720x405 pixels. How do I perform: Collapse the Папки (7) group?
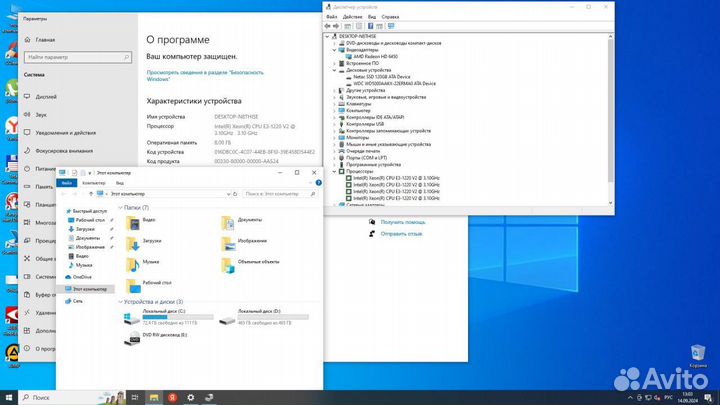click(x=120, y=208)
